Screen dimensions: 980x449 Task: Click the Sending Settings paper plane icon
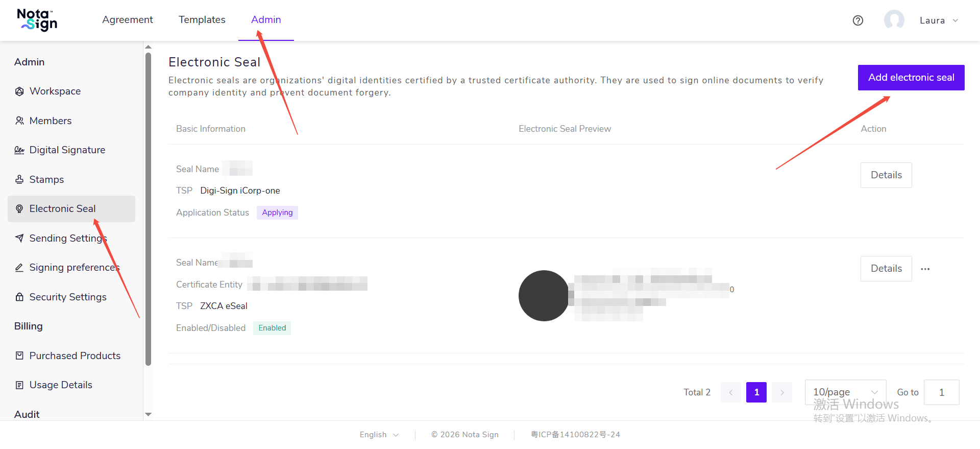coord(19,238)
